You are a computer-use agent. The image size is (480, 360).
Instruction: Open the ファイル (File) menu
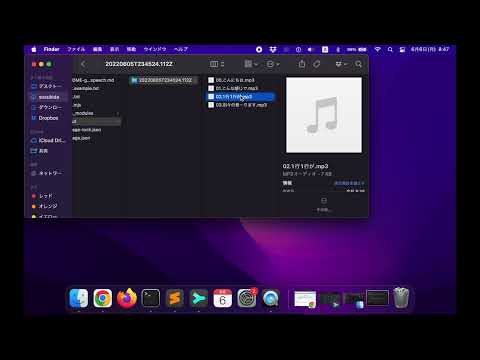coord(76,49)
